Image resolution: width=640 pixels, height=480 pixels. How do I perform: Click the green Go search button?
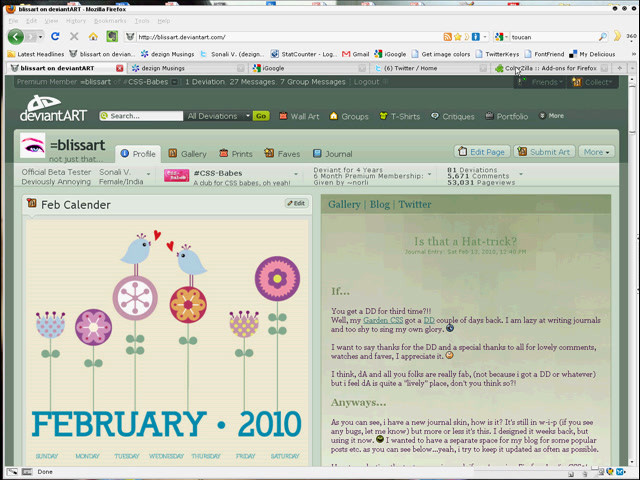261,116
